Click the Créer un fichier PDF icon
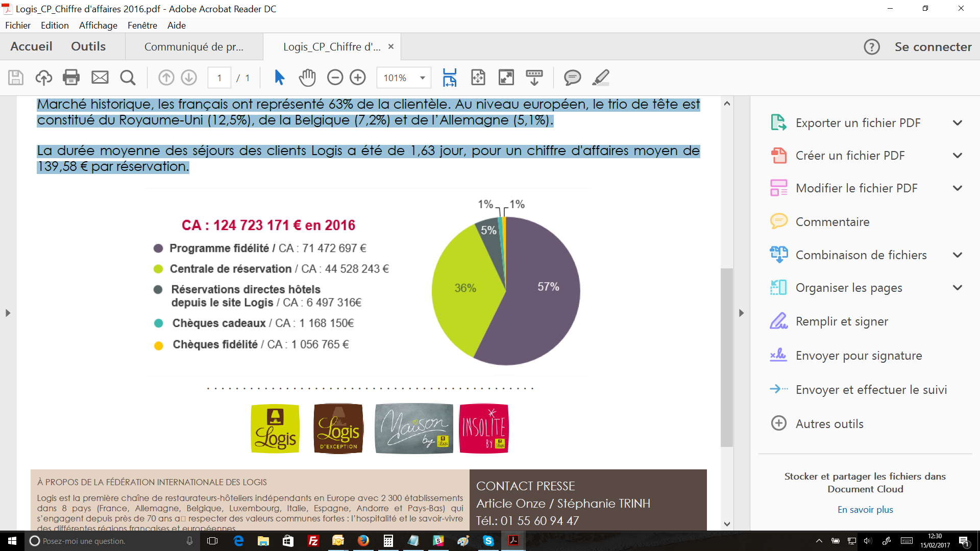The image size is (980, 551). (x=778, y=156)
